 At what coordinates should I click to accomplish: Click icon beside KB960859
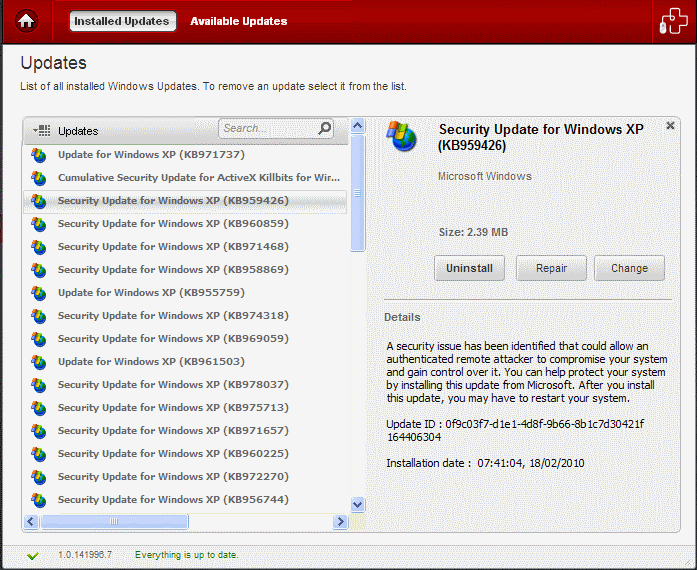39,224
